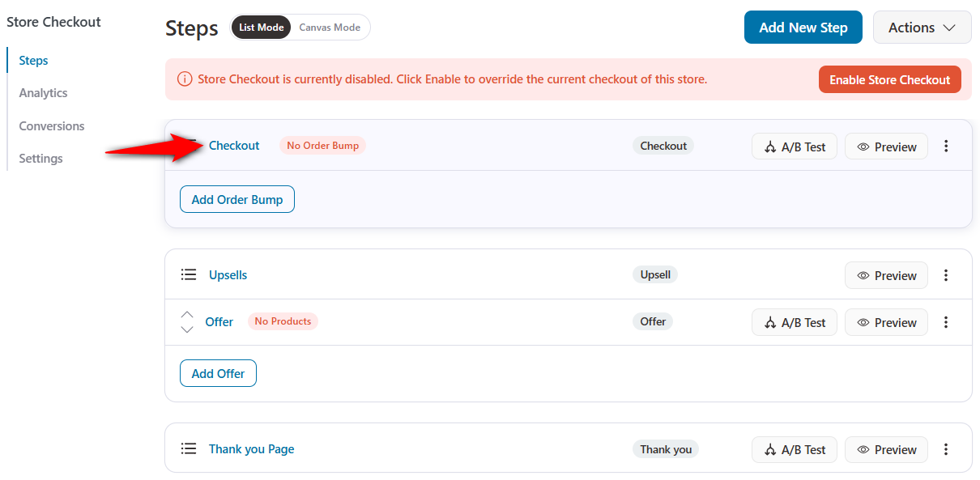The width and height of the screenshot is (980, 480).
Task: Click the Store Checkout sidebar heading
Action: tap(53, 22)
